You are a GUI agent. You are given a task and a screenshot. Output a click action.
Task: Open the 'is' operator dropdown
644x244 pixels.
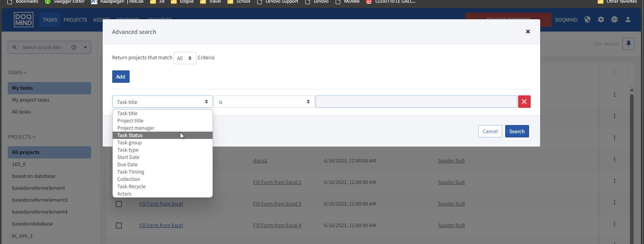[x=264, y=102]
